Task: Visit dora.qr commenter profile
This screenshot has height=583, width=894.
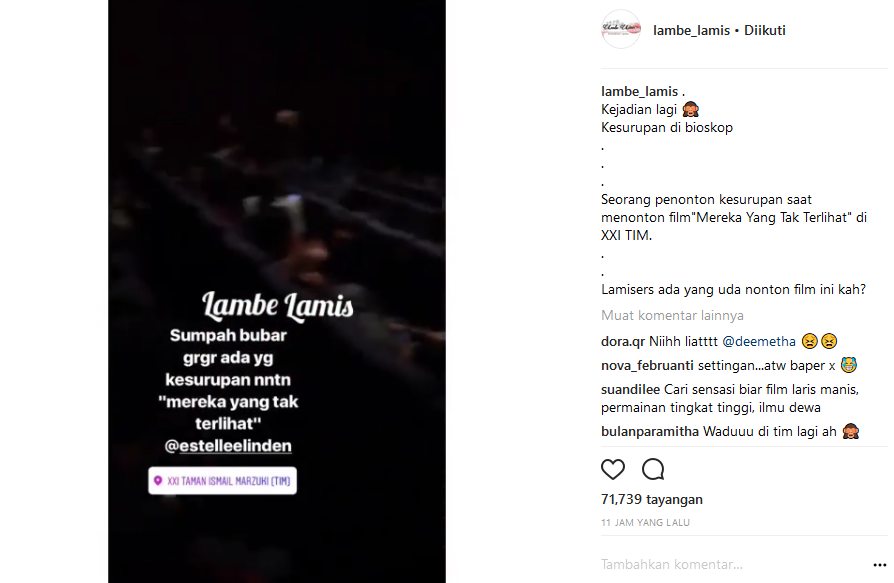Action: [x=623, y=341]
